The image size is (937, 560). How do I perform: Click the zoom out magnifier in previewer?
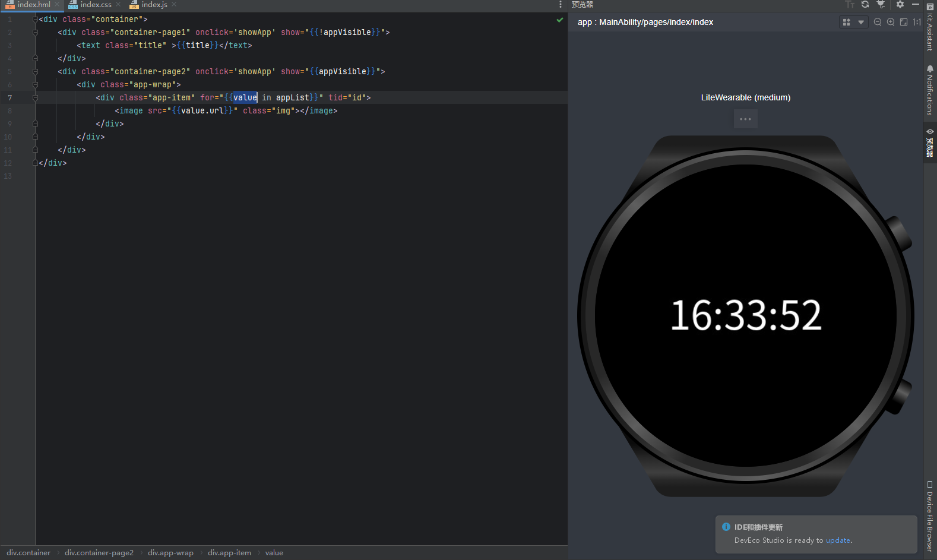click(x=878, y=22)
